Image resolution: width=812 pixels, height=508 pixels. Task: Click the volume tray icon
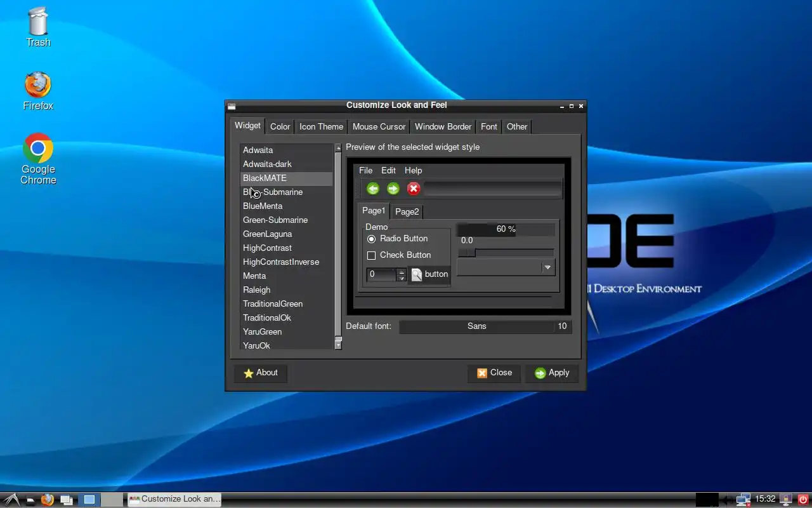pyautogui.click(x=727, y=500)
